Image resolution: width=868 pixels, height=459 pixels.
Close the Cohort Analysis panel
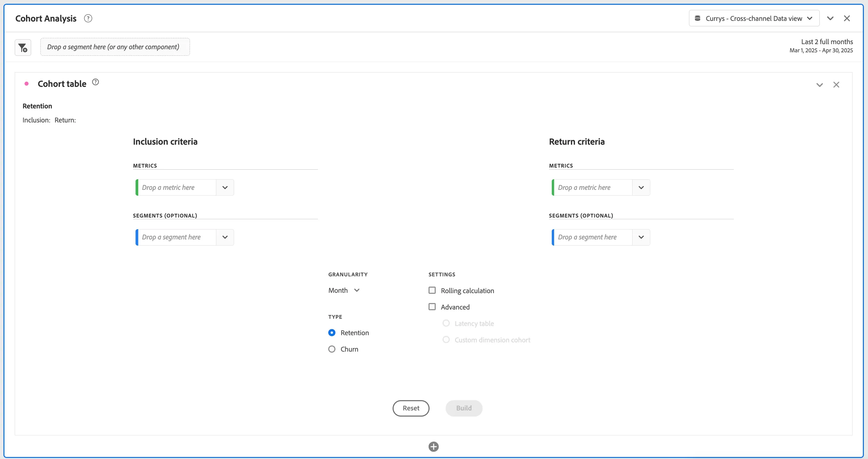tap(847, 18)
